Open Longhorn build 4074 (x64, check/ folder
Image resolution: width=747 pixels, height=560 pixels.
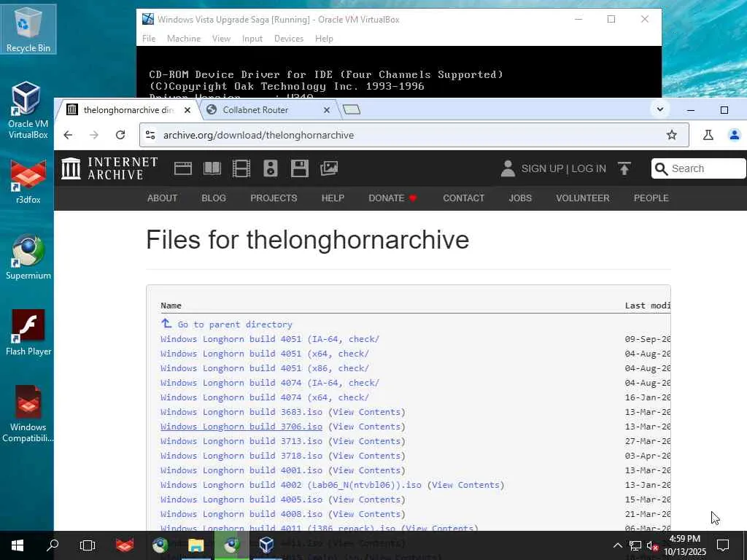[264, 397]
